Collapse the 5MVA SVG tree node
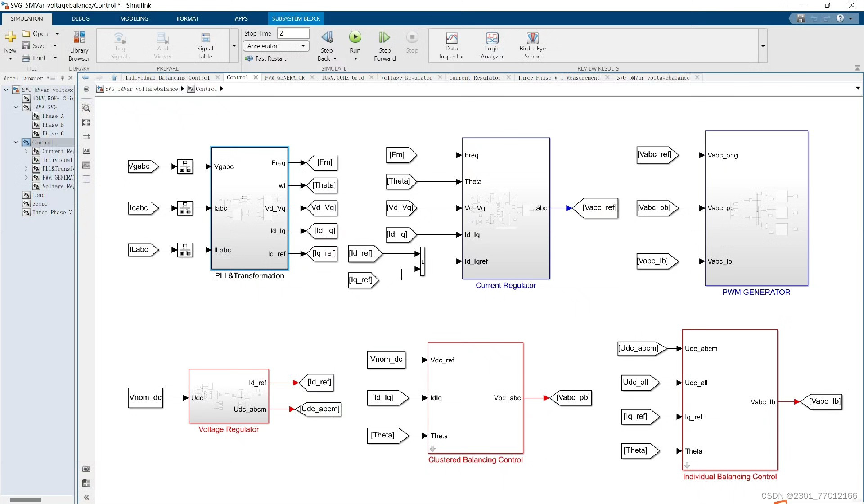The width and height of the screenshot is (864, 504). click(16, 107)
